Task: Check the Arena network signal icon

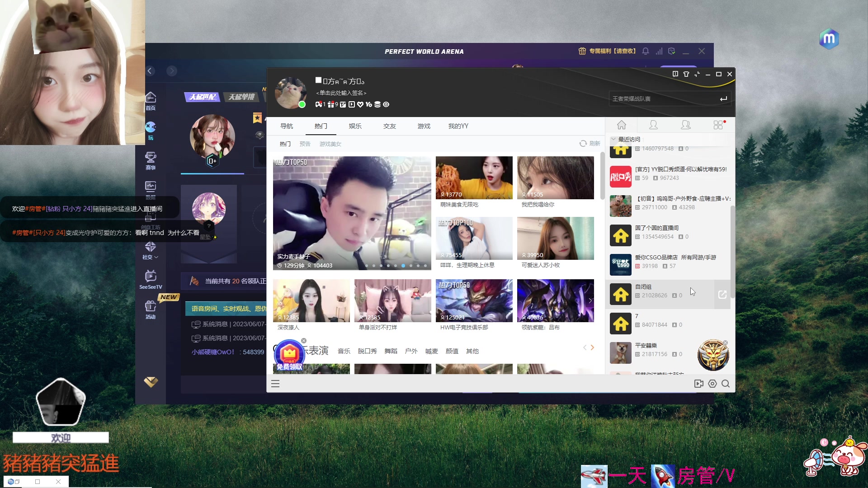Action: click(659, 51)
